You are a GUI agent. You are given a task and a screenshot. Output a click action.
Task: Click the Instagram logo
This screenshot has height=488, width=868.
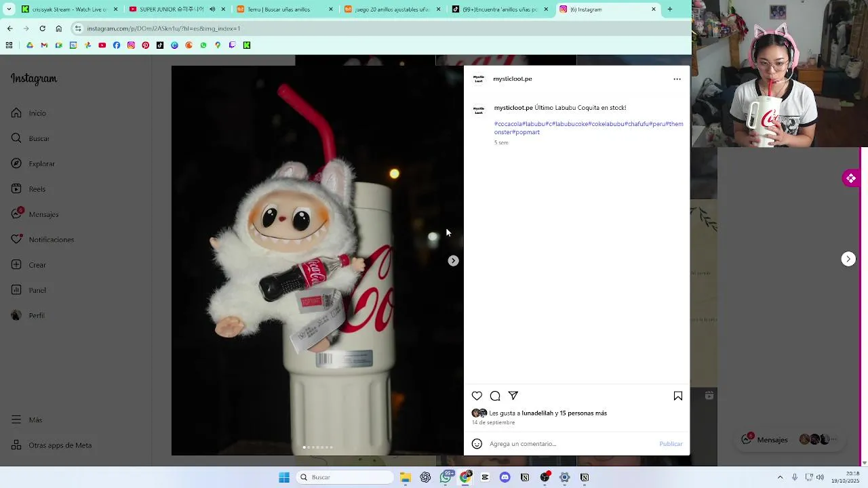pos(34,79)
